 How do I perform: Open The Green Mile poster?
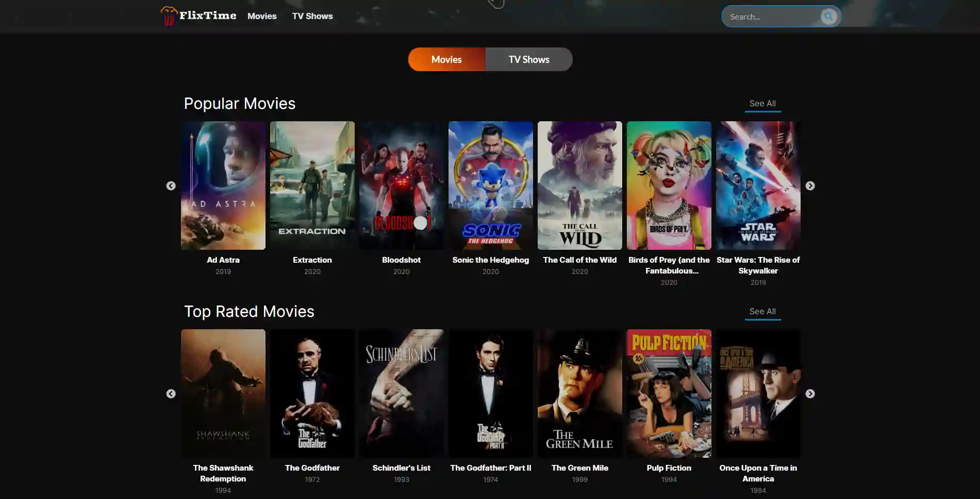click(x=580, y=393)
